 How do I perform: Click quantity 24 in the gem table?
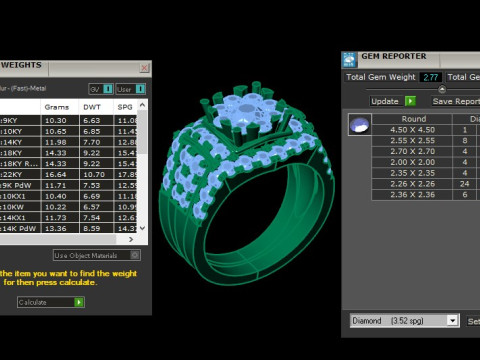465,184
